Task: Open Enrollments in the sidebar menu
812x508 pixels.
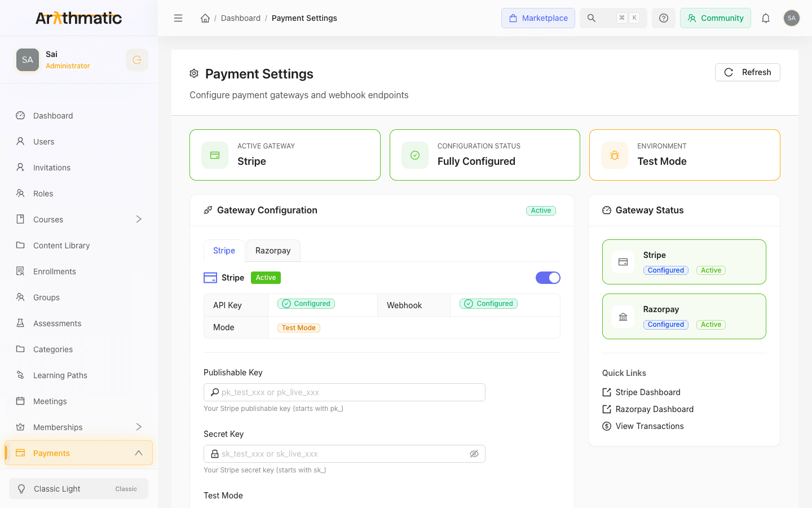Action: pyautogui.click(x=78, y=271)
